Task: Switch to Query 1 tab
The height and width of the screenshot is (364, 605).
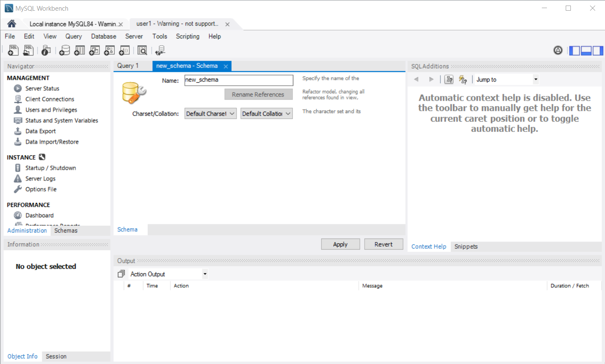Action: (x=128, y=66)
